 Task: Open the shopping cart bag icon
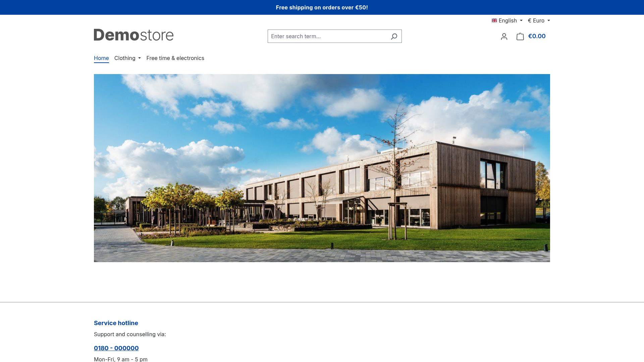pyautogui.click(x=520, y=37)
